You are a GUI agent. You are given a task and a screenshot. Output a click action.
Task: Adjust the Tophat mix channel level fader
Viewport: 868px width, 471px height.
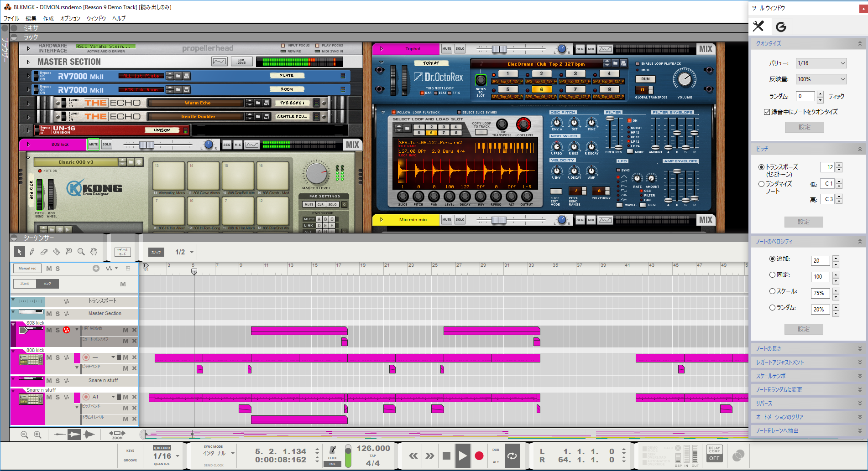pyautogui.click(x=499, y=49)
